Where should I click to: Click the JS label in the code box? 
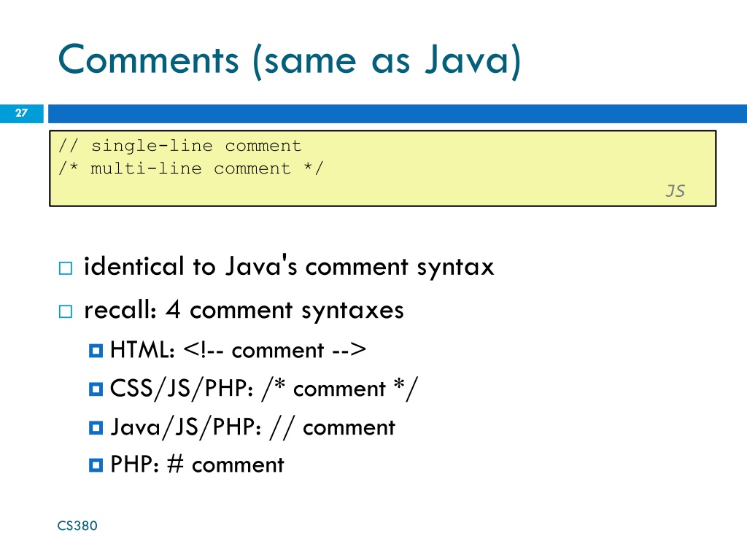[675, 191]
